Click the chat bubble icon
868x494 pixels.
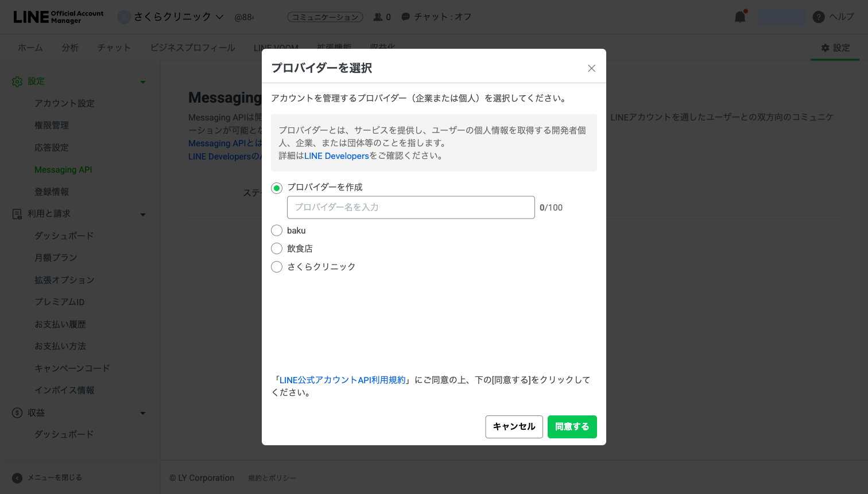(x=405, y=17)
